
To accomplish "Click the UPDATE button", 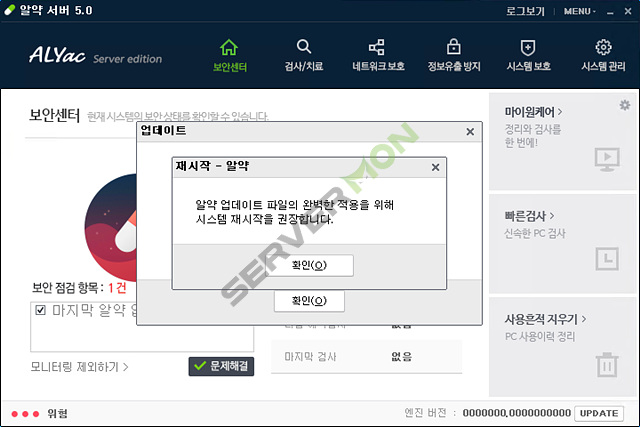I will pos(599,413).
